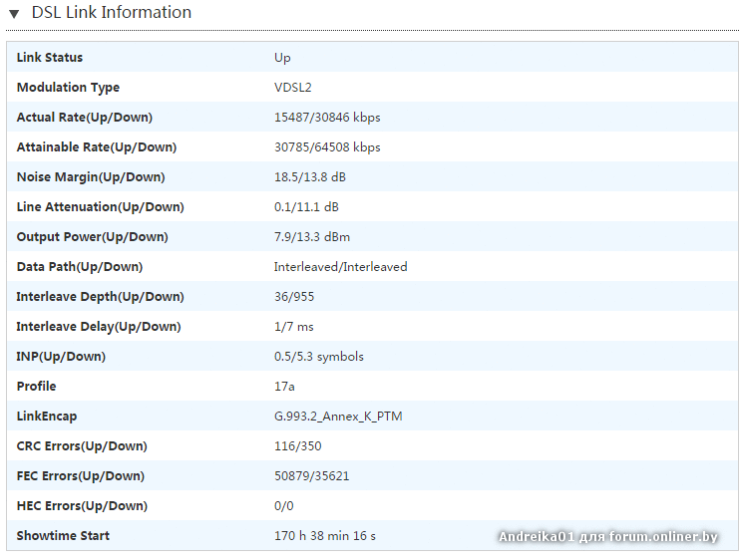The image size is (740, 560).
Task: Click the Link Status value Up
Action: coord(282,58)
